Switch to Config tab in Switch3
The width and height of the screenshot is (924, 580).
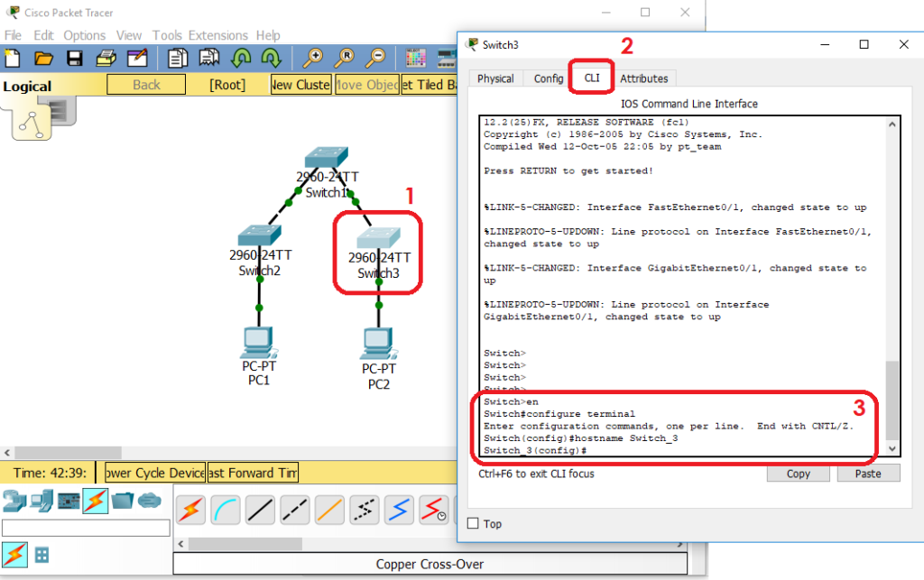point(549,78)
